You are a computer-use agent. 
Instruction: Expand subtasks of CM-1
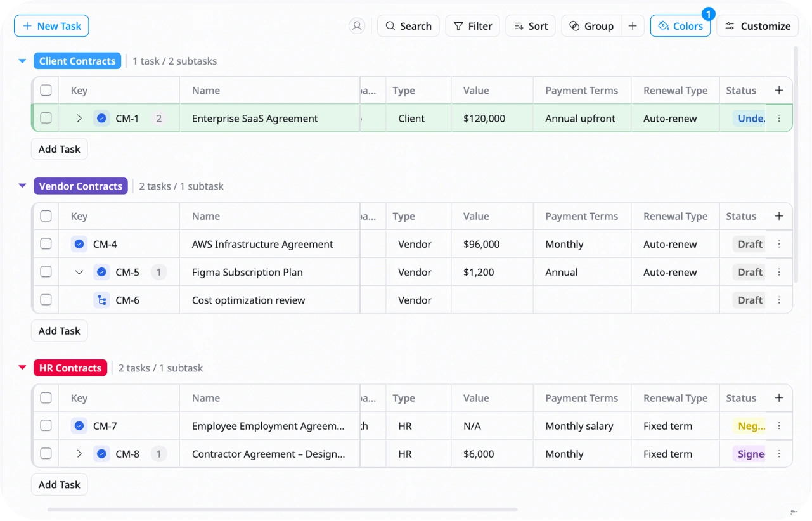79,118
